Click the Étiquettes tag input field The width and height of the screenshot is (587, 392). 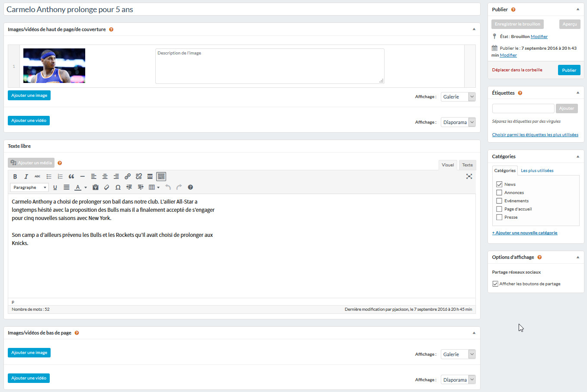pyautogui.click(x=523, y=108)
